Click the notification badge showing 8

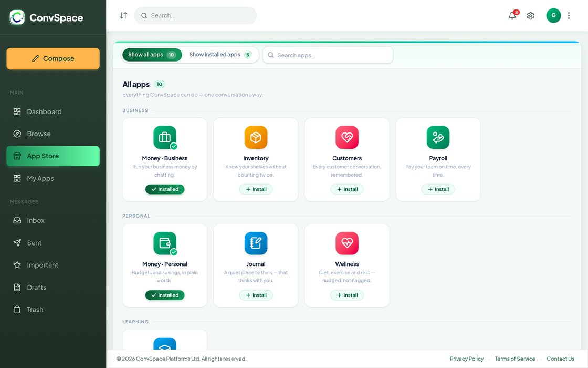[x=517, y=12]
